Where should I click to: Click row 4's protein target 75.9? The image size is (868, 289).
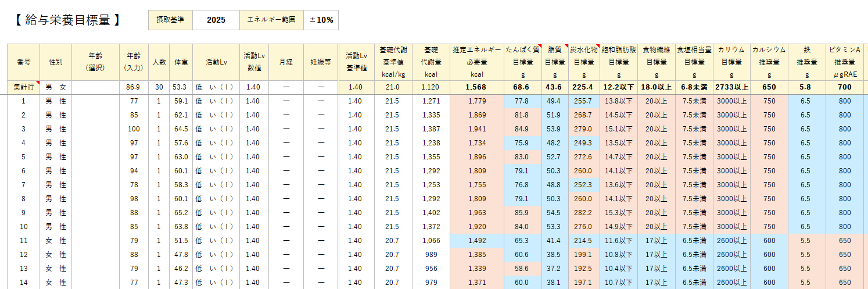point(523,143)
